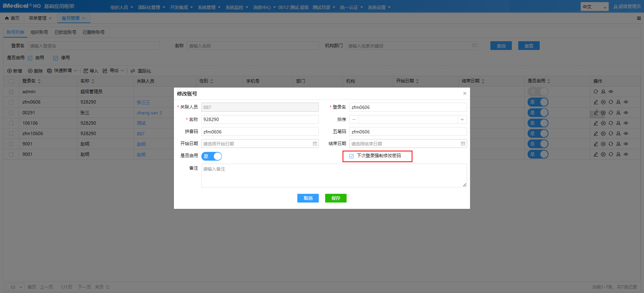Open the 消息中心 top menu
This screenshot has width=644, height=293.
[264, 7]
